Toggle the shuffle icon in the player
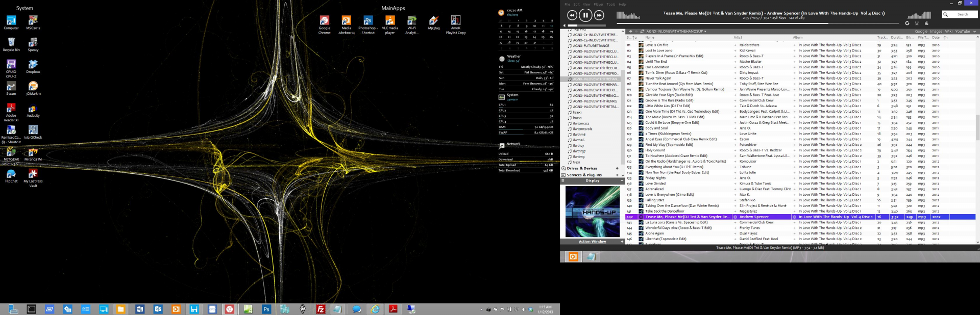This screenshot has height=315, width=980. point(917,23)
